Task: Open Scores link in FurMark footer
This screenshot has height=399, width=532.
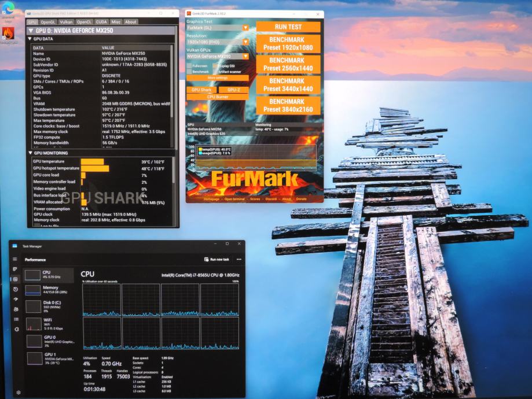Action: [255, 199]
